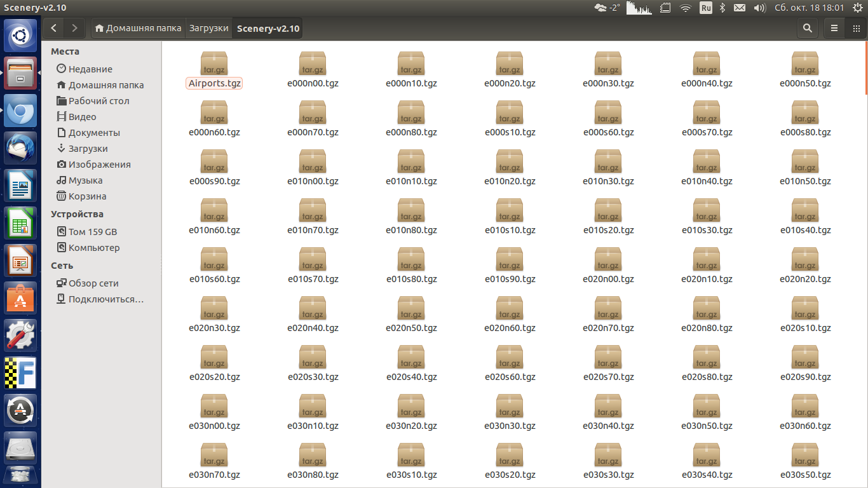Click Scenery-v2.10 path bar button
This screenshot has height=488, width=868.
point(268,28)
